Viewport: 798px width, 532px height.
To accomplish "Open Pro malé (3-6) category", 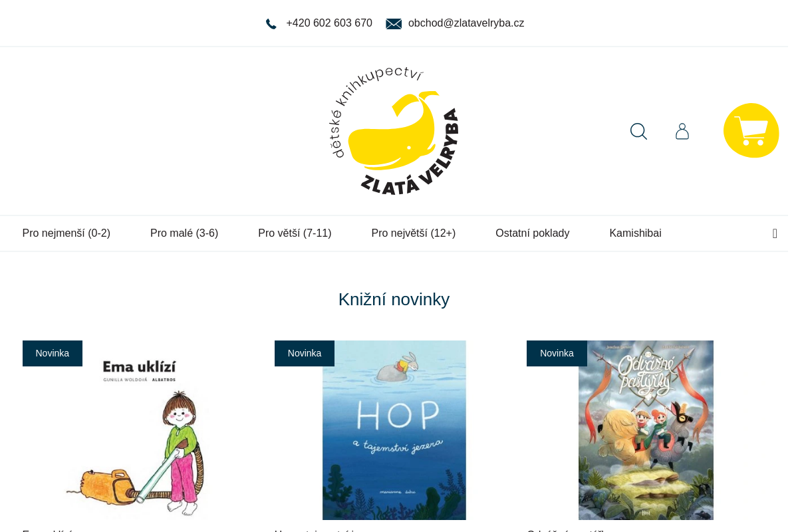I will [184, 233].
